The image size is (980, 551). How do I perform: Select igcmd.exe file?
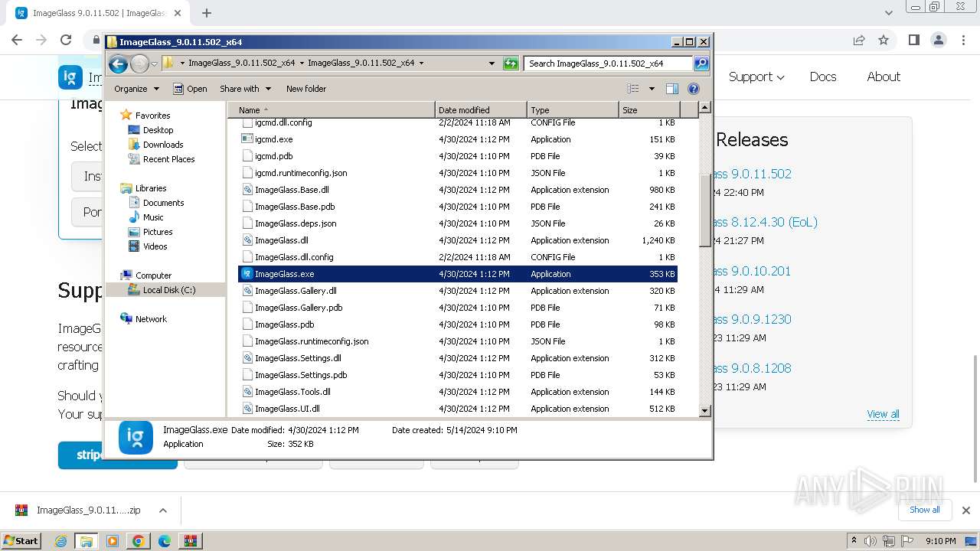pos(458,139)
